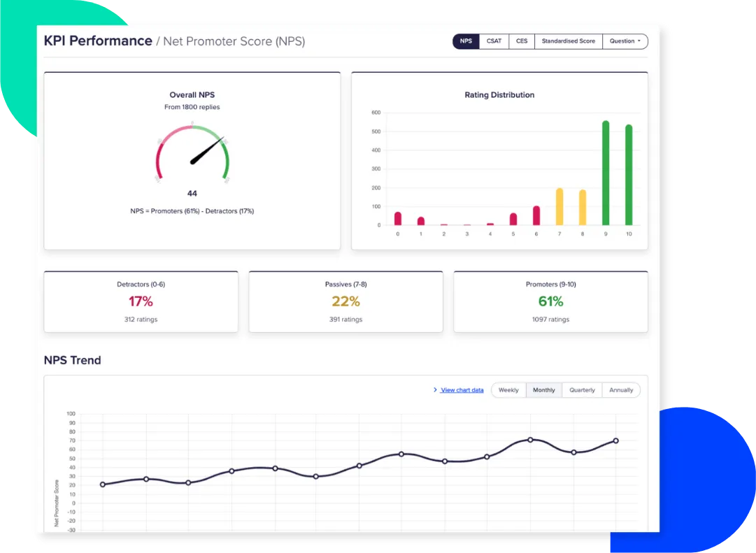756x553 pixels.
Task: Click the highest point on the trend line
Action: pyautogui.click(x=531, y=440)
